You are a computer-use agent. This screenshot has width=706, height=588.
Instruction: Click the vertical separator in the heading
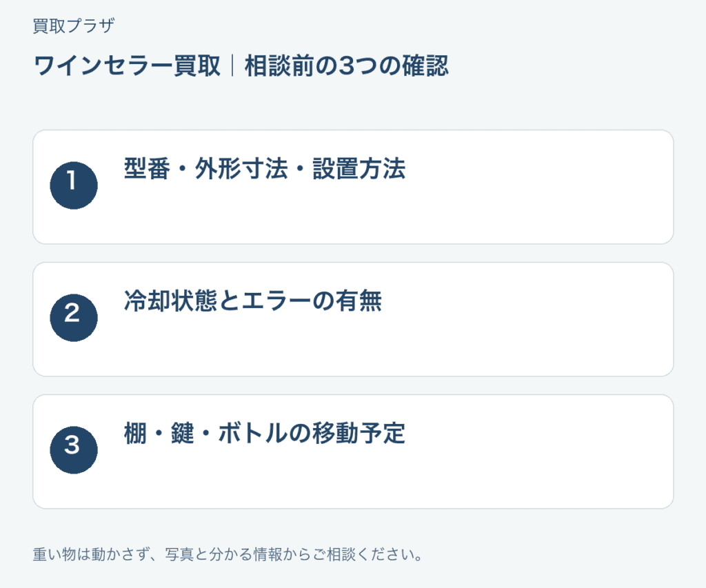click(x=232, y=65)
